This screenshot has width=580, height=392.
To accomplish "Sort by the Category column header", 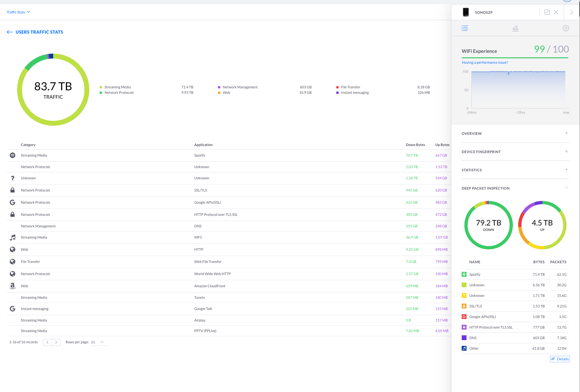I will pos(28,145).
